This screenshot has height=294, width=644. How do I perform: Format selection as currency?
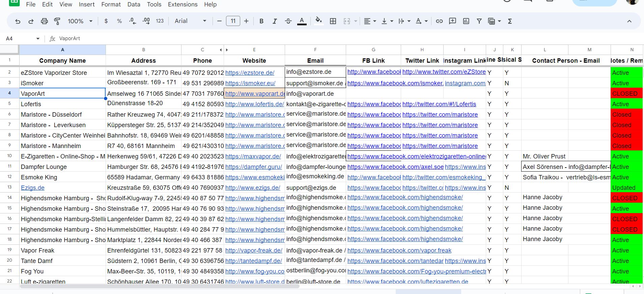(106, 21)
